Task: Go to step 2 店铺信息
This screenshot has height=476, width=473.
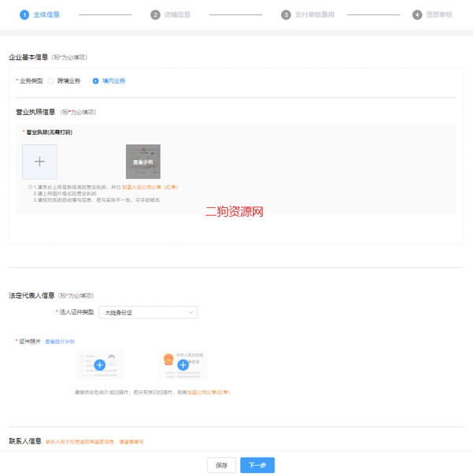Action: [170, 14]
